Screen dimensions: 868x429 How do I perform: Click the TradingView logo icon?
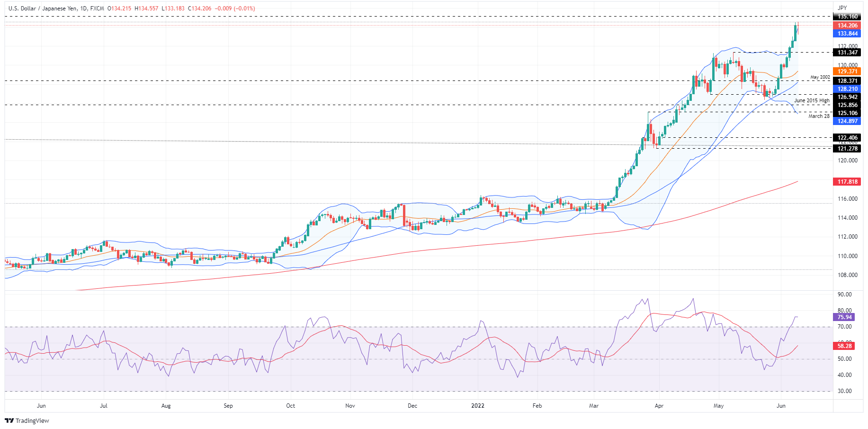(9, 420)
